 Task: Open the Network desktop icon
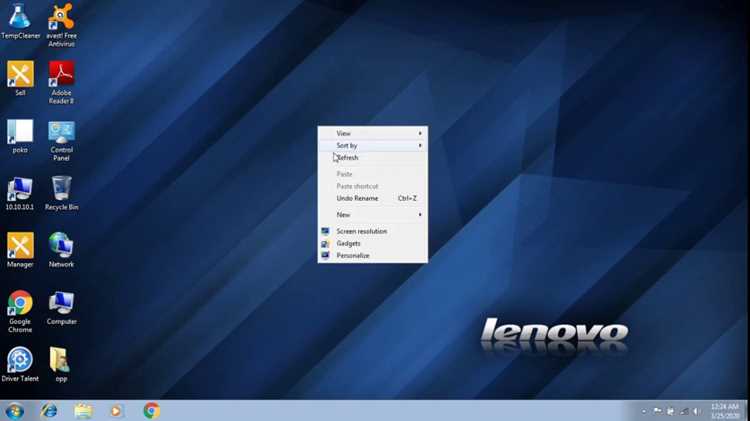coord(61,250)
